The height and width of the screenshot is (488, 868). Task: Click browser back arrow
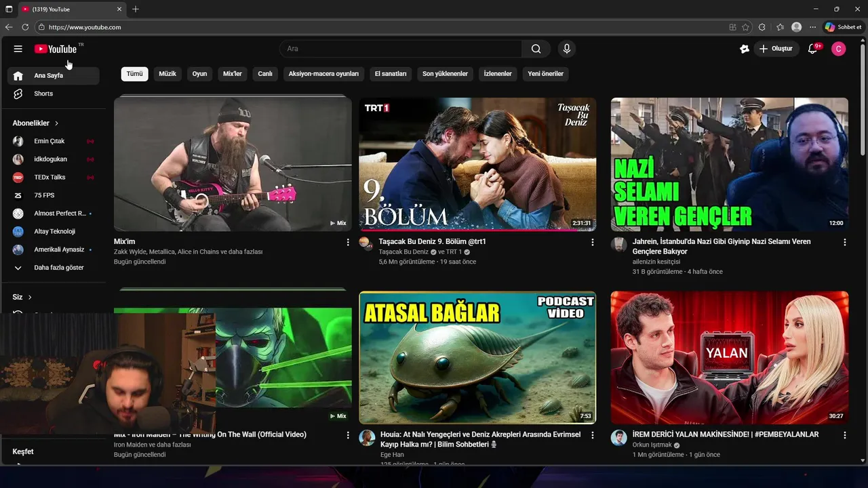[9, 27]
